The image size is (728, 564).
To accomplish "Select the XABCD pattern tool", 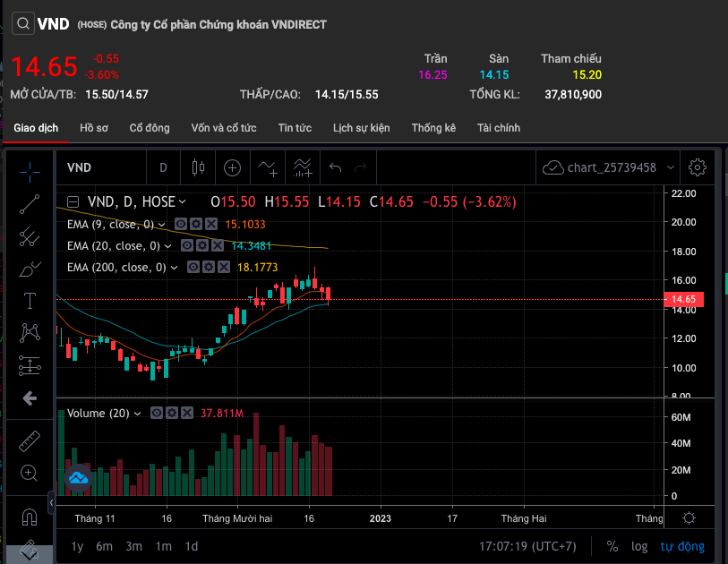I will [30, 333].
